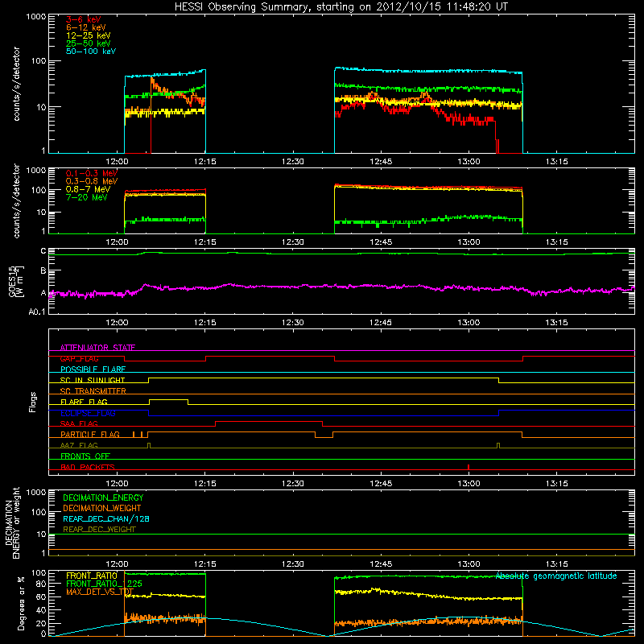This screenshot has width=644, height=644.
Task: Select the FRONTS_OFF flag label
Action: [85, 456]
